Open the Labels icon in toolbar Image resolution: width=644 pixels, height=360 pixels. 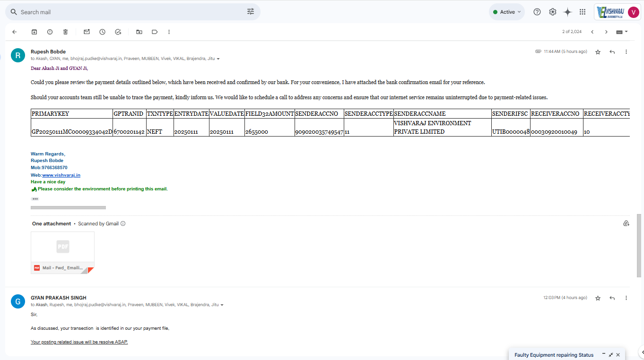click(x=155, y=32)
